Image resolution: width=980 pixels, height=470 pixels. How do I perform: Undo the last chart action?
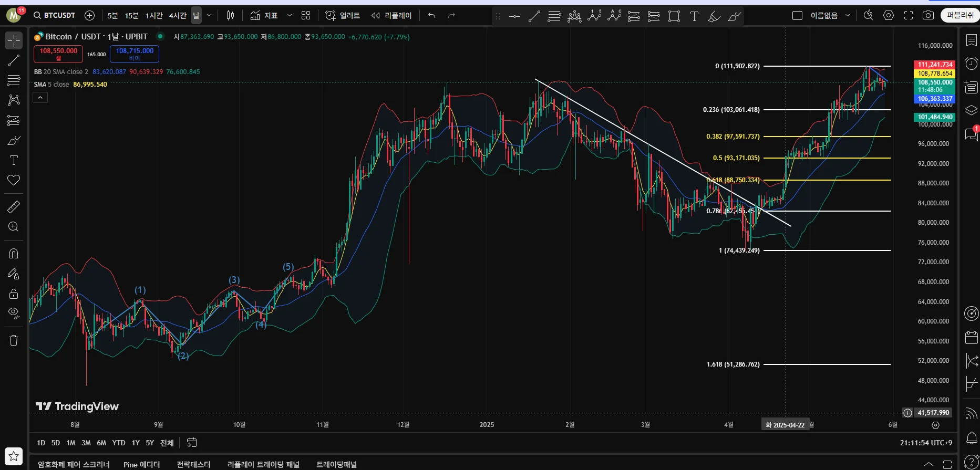(x=432, y=16)
